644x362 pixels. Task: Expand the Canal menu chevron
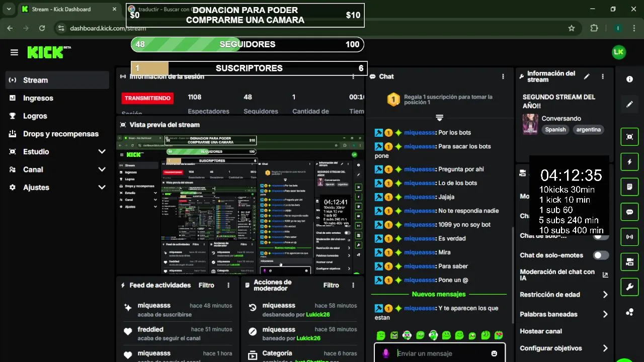point(102,169)
